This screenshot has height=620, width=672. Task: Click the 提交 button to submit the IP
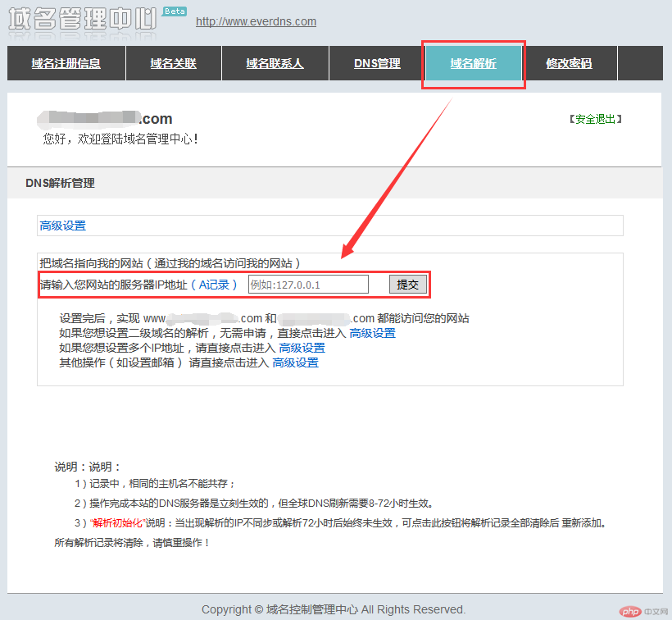click(x=407, y=284)
